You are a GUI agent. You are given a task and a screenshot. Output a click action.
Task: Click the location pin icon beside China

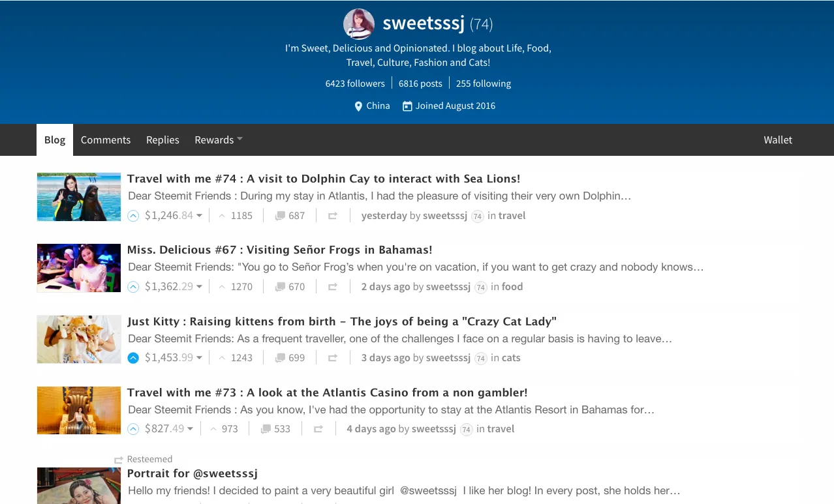(358, 106)
